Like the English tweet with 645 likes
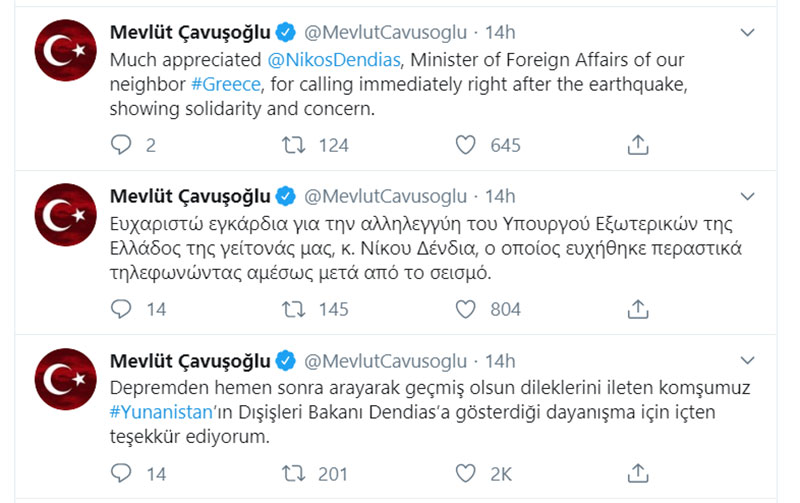 465,145
